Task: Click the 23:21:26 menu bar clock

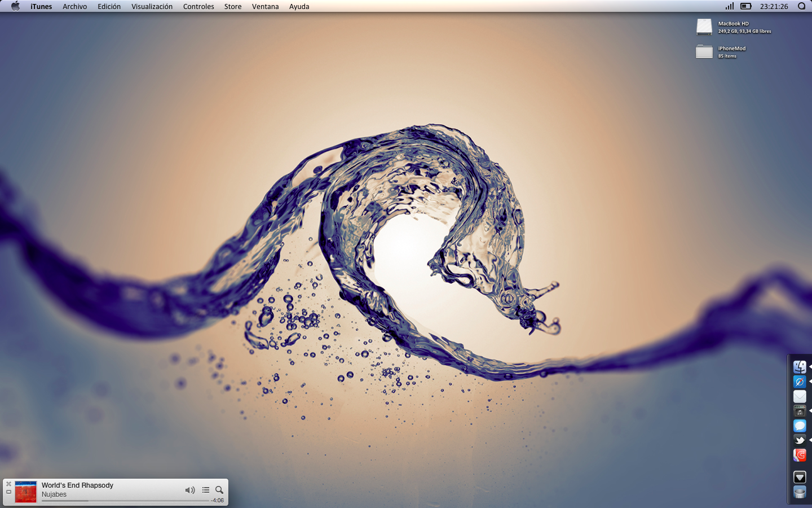Action: tap(774, 6)
